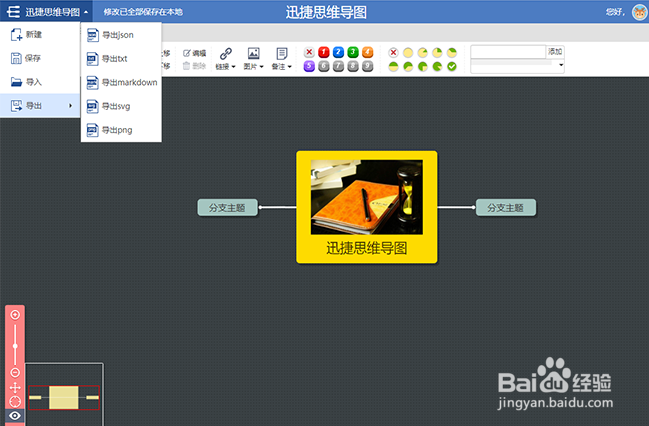Activate the pan/move cross-arrows tool
This screenshot has width=649, height=426.
15,387
